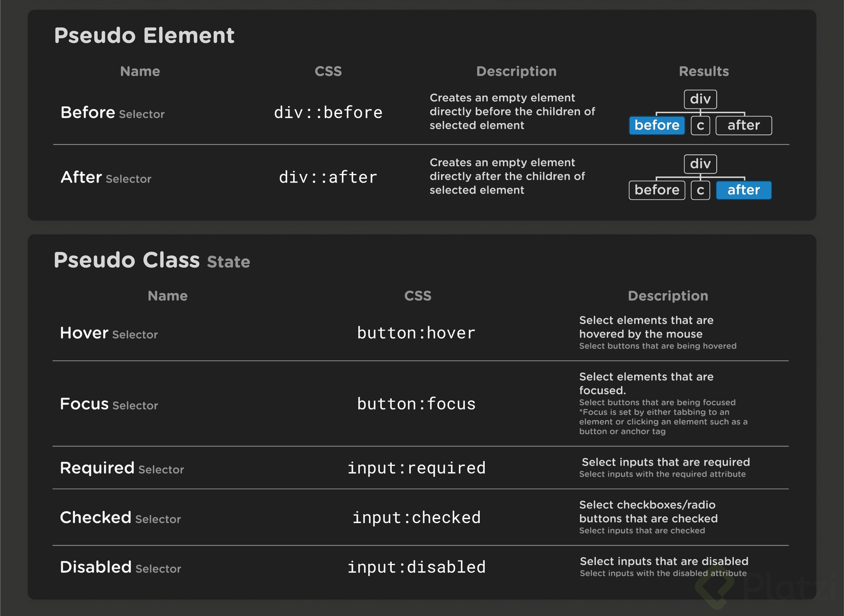844x616 pixels.
Task: Select the button:hover code text
Action: pos(417,333)
